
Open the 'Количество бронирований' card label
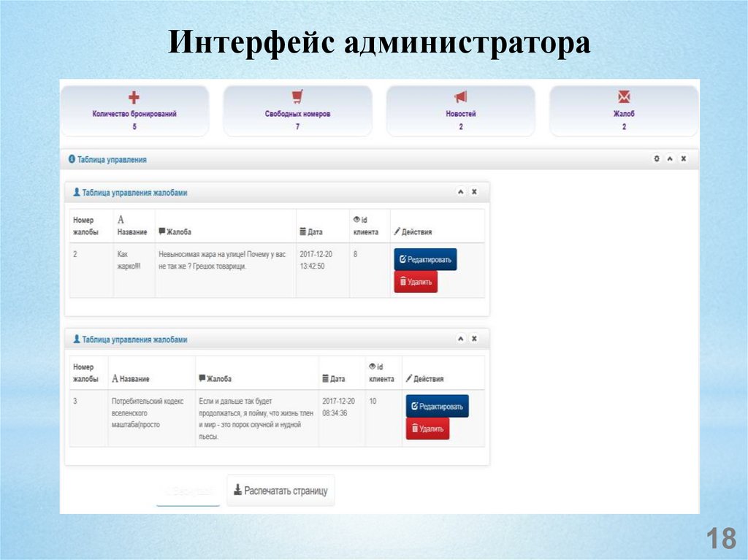(134, 113)
